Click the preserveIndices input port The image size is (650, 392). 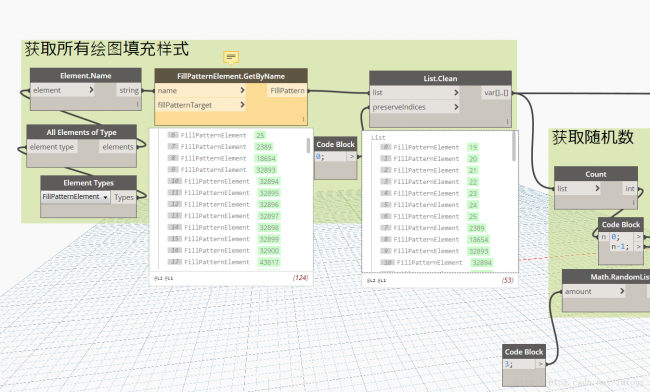(x=415, y=107)
